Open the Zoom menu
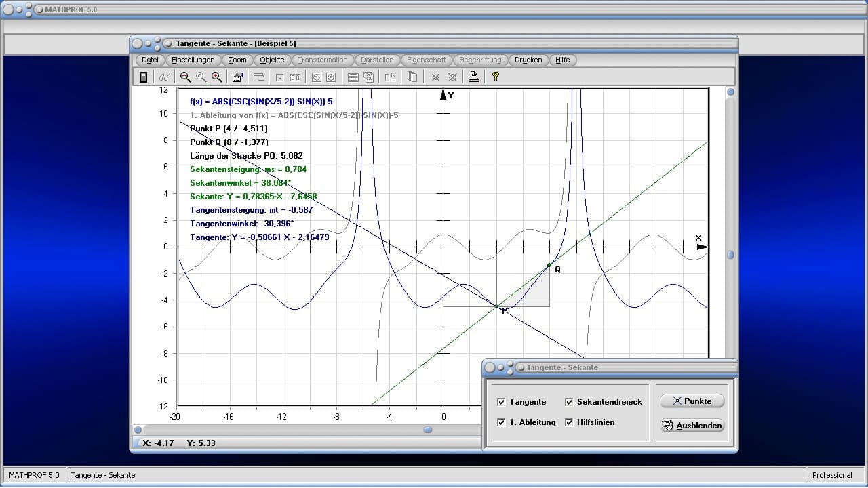868x488 pixels. pyautogui.click(x=237, y=60)
